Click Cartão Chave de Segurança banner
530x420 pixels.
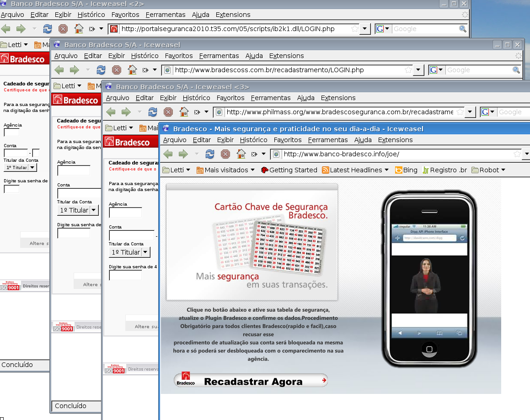(252, 242)
